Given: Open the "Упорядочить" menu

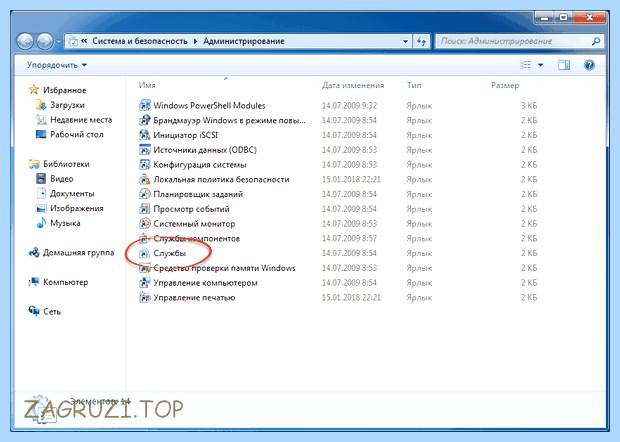Looking at the screenshot, I should [x=57, y=65].
